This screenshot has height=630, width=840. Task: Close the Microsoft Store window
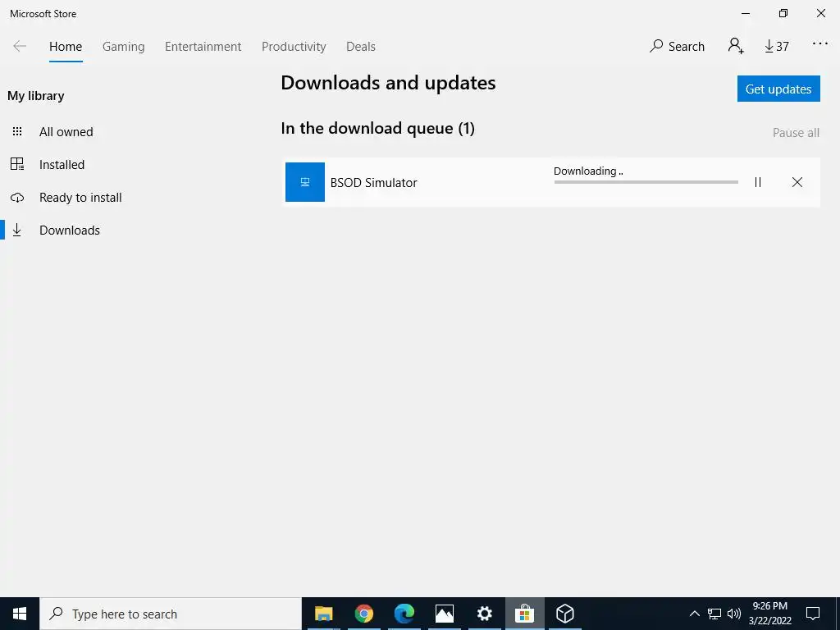[x=820, y=13]
